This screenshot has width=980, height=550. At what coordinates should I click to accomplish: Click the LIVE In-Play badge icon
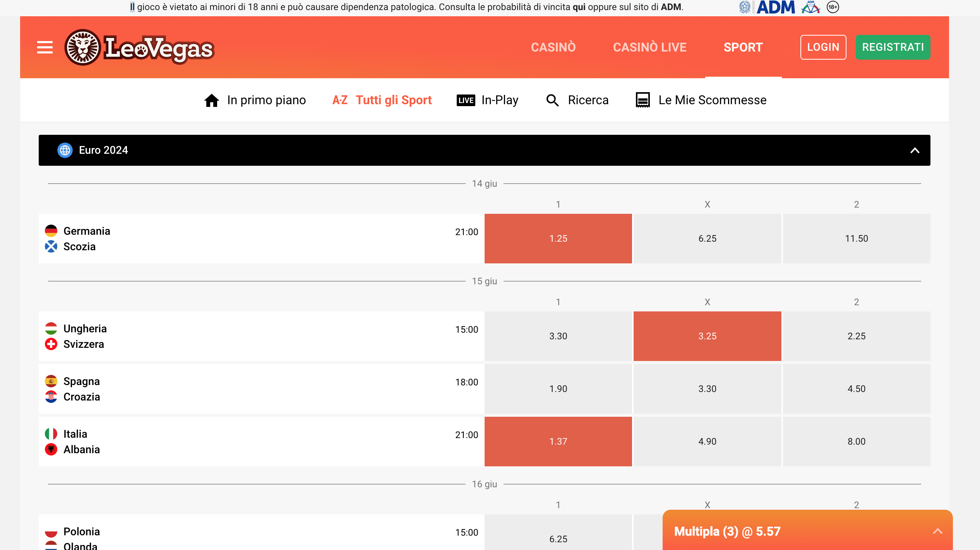pyautogui.click(x=466, y=100)
